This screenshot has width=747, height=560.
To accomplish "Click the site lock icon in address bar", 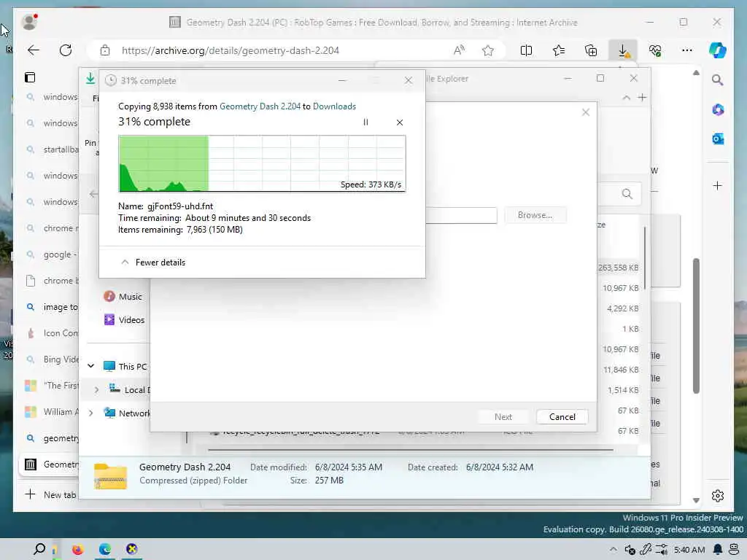I will (105, 50).
